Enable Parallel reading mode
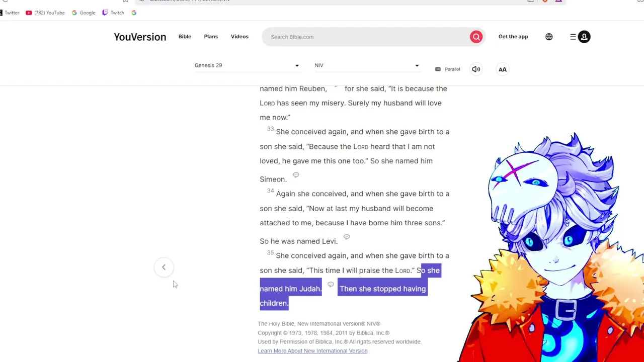 point(447,69)
